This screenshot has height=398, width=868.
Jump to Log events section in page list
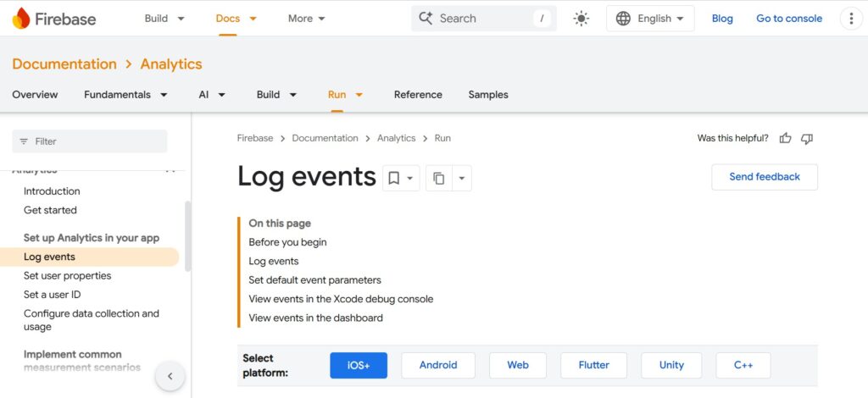274,261
